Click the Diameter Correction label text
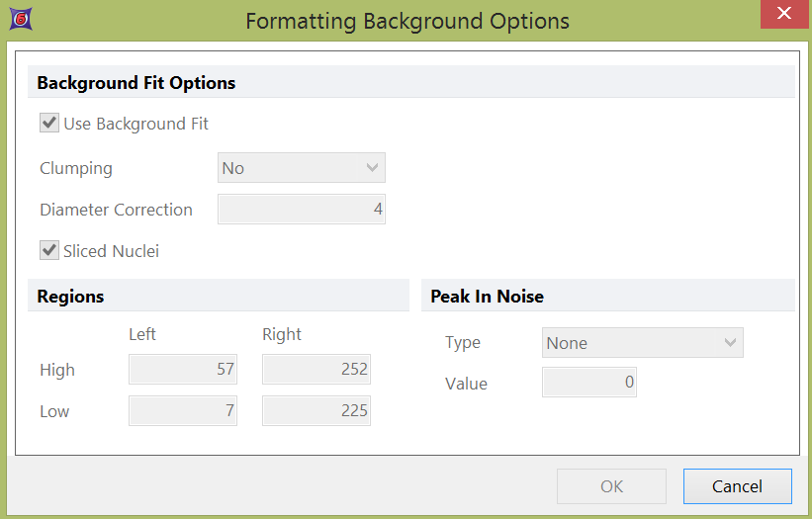The width and height of the screenshot is (812, 519). point(116,210)
